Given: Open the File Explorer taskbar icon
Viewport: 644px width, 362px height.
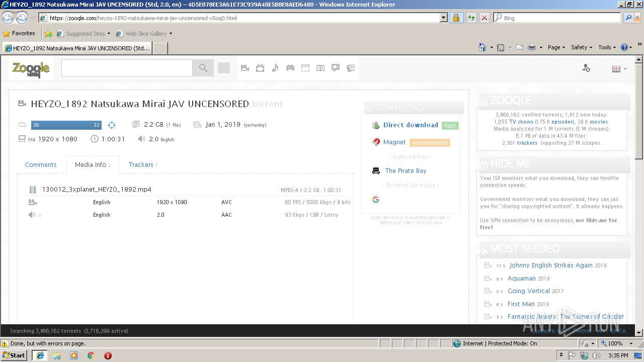Looking at the screenshot, I should pyautogui.click(x=57, y=355).
